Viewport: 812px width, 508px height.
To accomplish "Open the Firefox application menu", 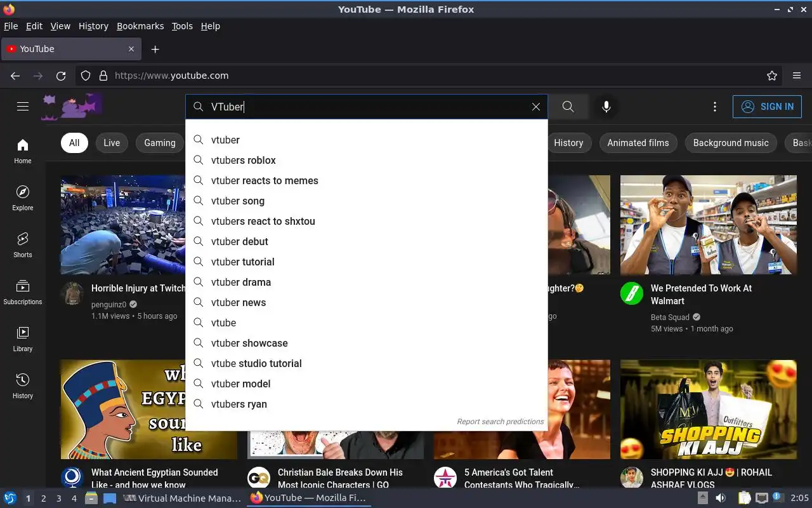I will pyautogui.click(x=797, y=76).
